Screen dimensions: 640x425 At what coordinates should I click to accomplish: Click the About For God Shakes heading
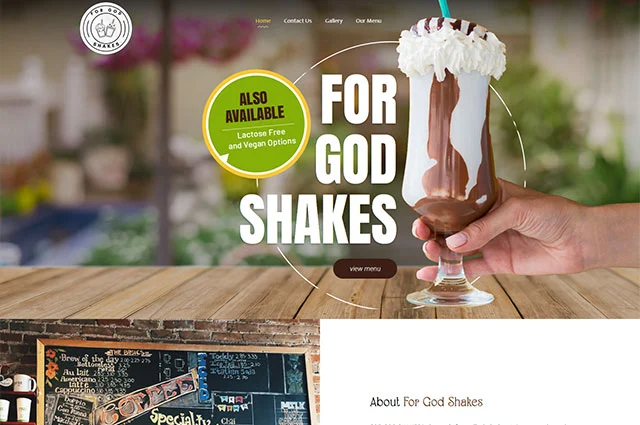(426, 402)
